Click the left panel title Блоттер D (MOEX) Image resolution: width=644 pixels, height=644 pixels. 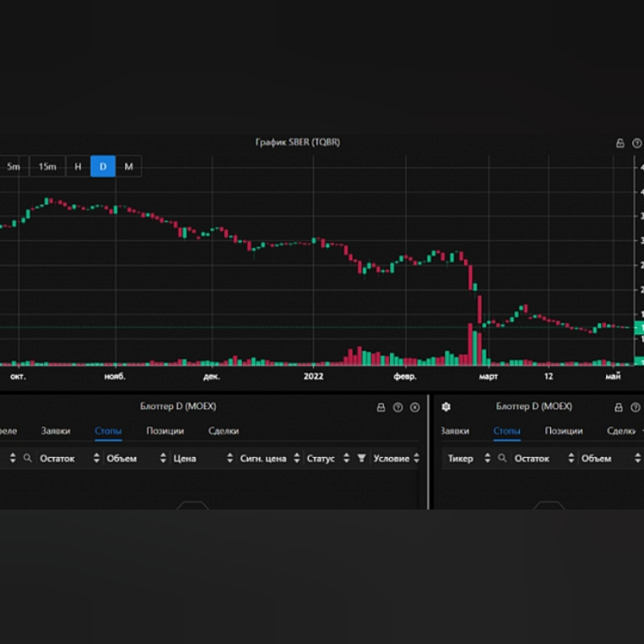coord(178,406)
